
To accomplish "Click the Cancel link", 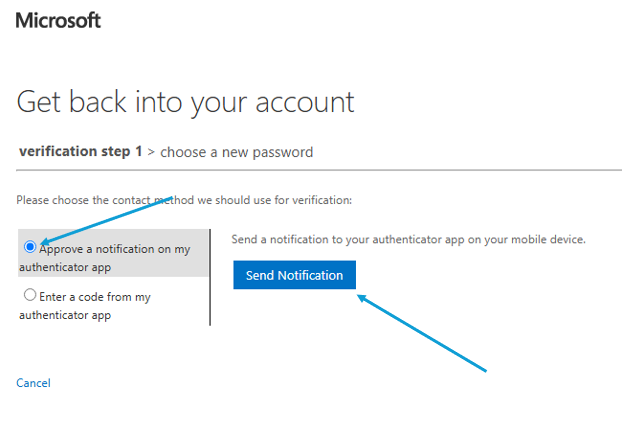I will [x=33, y=383].
